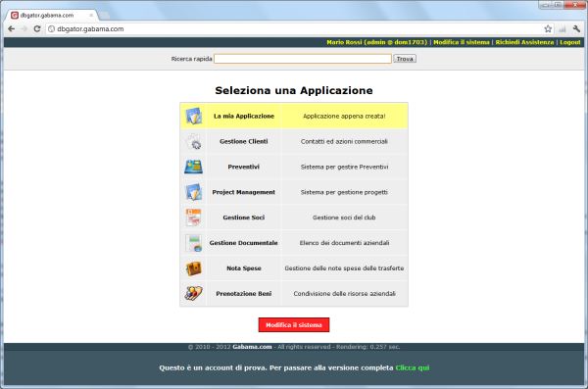Open Prenotazione Beni application
Image resolution: width=588 pixels, height=389 pixels.
tap(244, 294)
